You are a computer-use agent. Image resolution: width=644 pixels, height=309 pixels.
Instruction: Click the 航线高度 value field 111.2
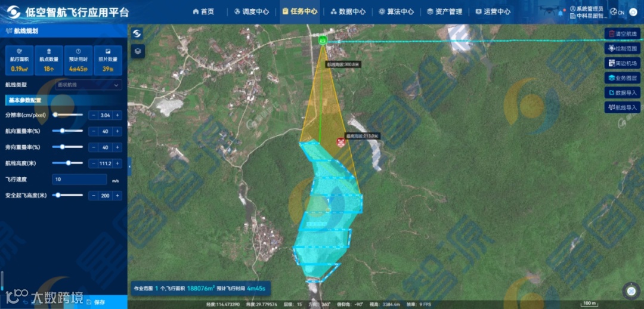click(105, 163)
